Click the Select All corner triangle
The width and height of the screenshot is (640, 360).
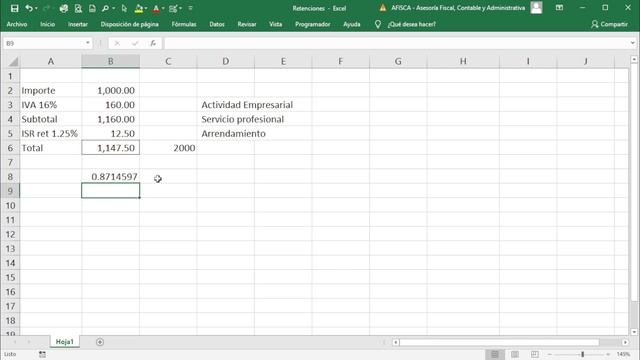(13, 62)
